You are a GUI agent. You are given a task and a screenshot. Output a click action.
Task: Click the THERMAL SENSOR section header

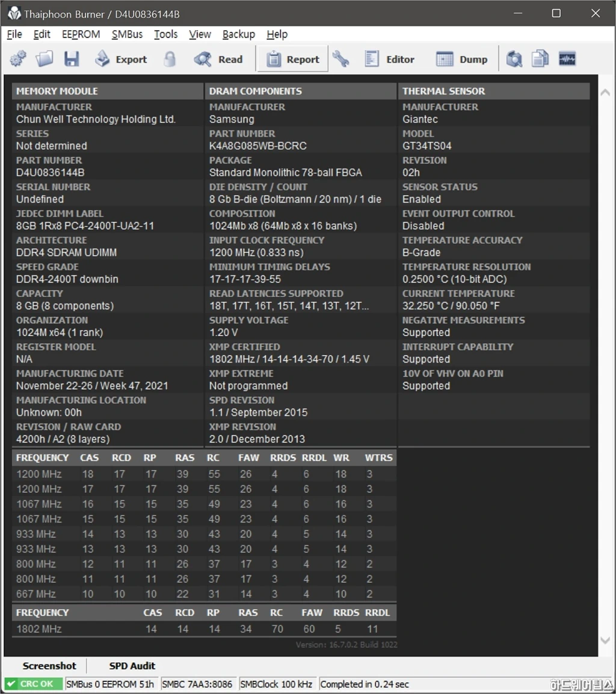click(494, 91)
